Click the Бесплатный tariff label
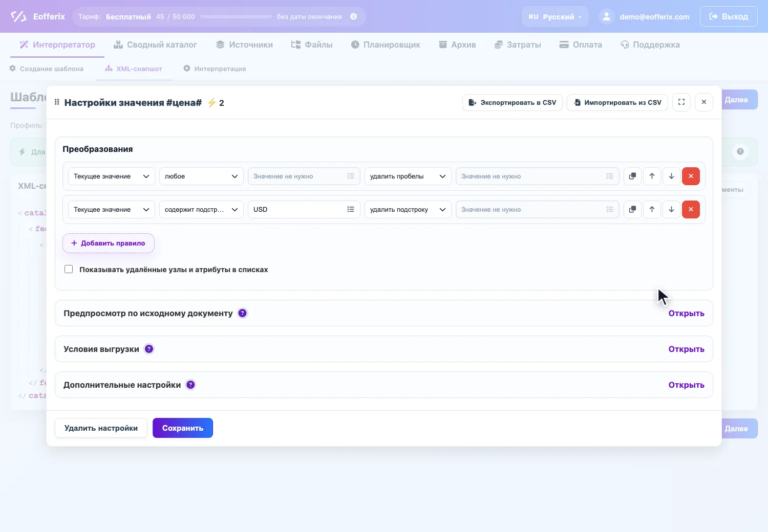Viewport: 768px width, 532px height. point(129,16)
